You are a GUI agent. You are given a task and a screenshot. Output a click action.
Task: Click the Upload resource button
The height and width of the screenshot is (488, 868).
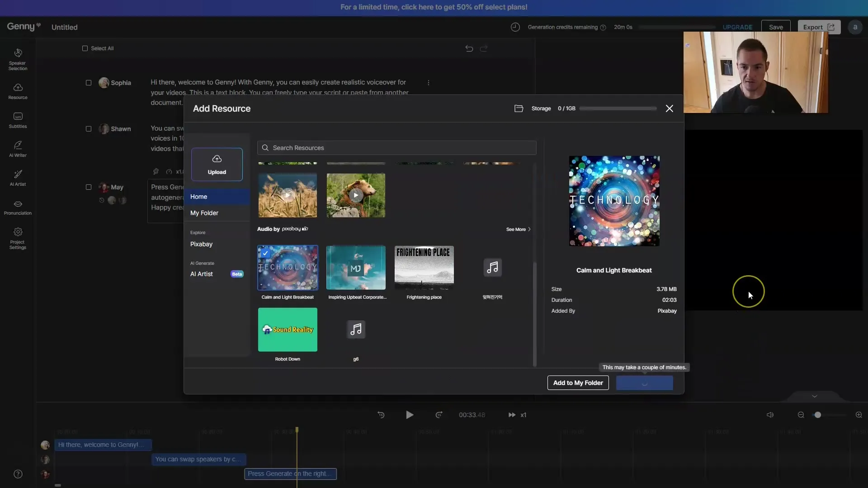(217, 164)
